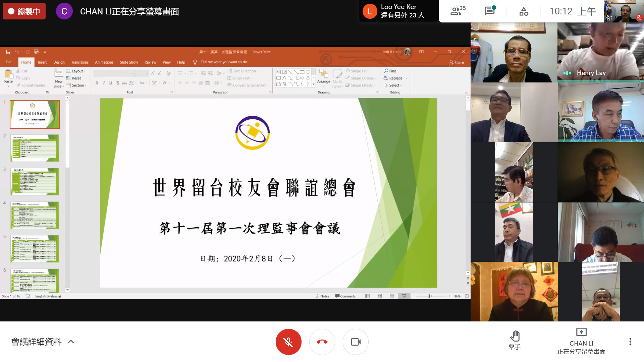This screenshot has width=644, height=362.
Task: Click the zoom slider in status bar
Action: pos(429,296)
